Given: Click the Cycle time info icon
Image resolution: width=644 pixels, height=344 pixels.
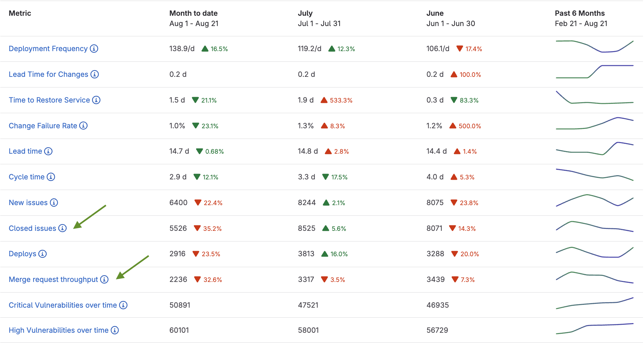Looking at the screenshot, I should point(51,177).
